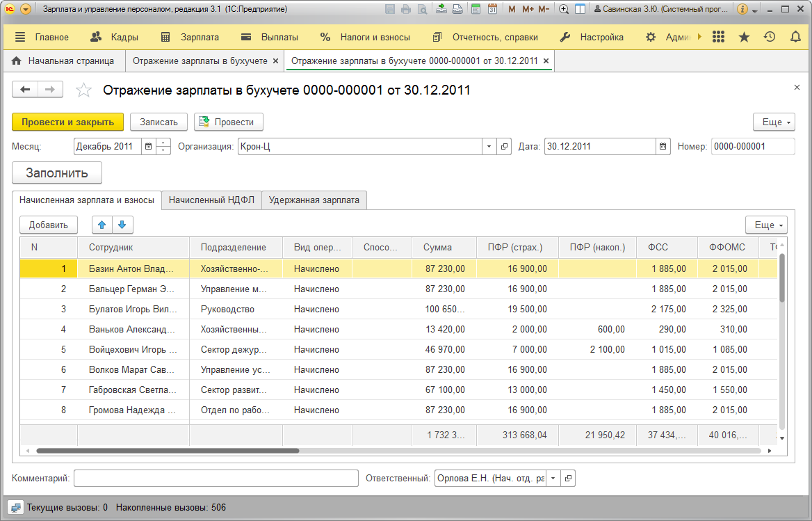Click the Комментарий input field
This screenshot has width=812, height=521.
(x=216, y=478)
